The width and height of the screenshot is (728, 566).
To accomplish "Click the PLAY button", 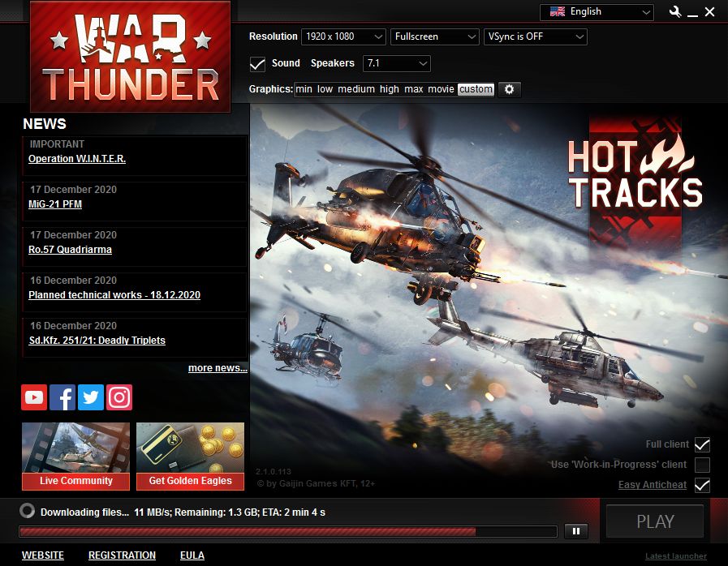I will pos(655,521).
